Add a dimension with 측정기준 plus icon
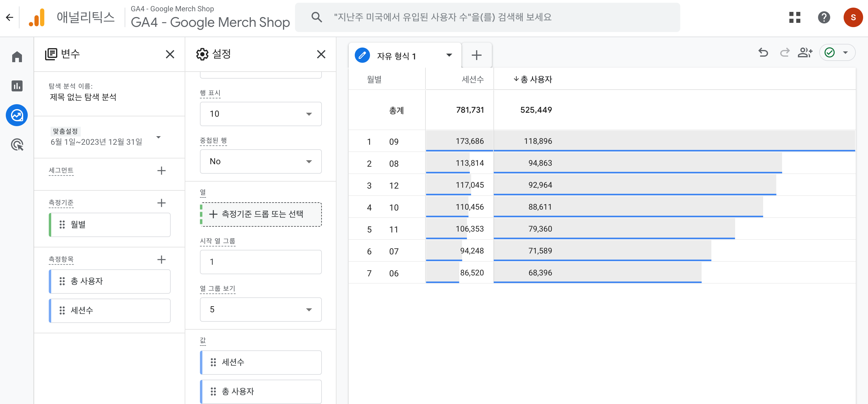The width and height of the screenshot is (868, 404). click(162, 203)
